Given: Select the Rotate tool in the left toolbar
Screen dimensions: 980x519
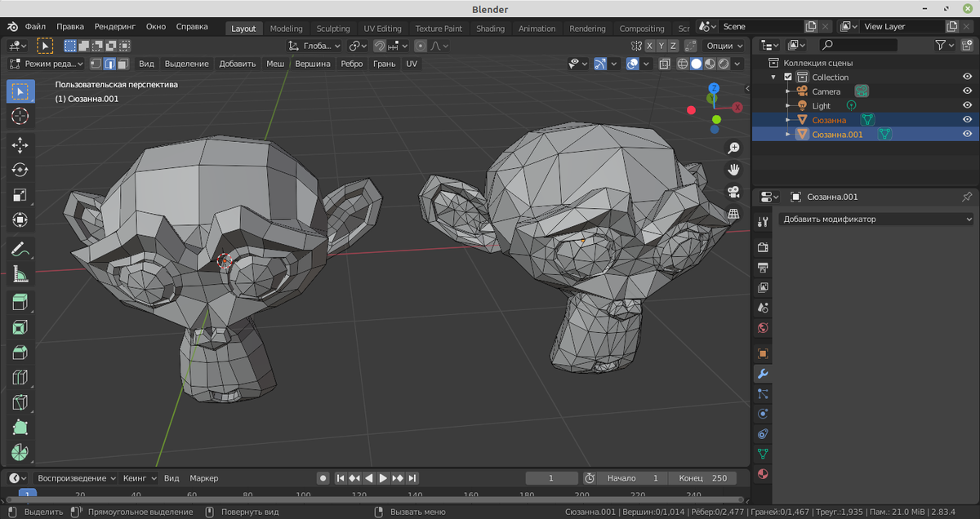Looking at the screenshot, I should pyautogui.click(x=20, y=171).
